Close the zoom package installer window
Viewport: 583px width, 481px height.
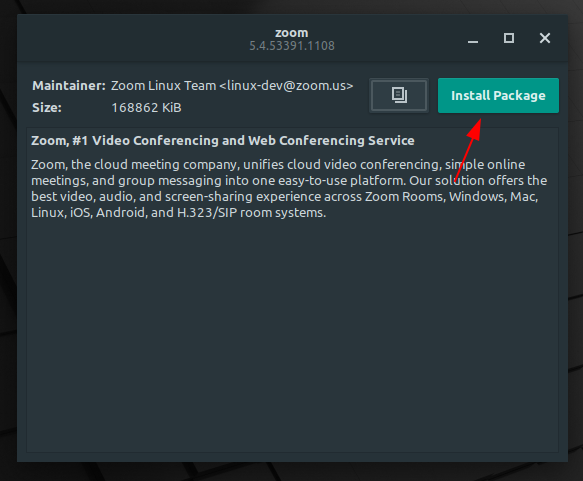[545, 38]
